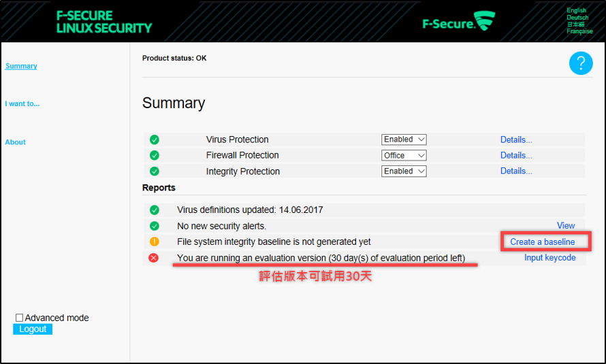Open the Summary page in sidebar
This screenshot has height=364, width=606.
(x=21, y=66)
